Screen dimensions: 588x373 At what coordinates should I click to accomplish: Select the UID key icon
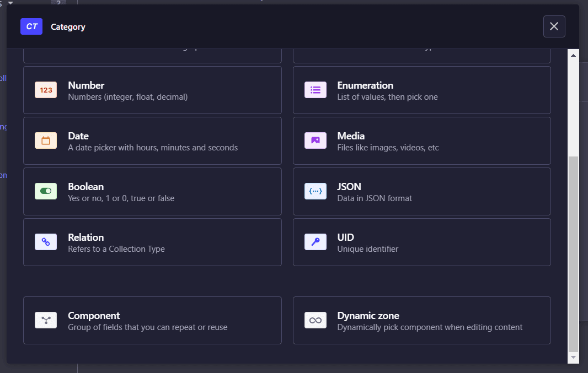click(315, 242)
